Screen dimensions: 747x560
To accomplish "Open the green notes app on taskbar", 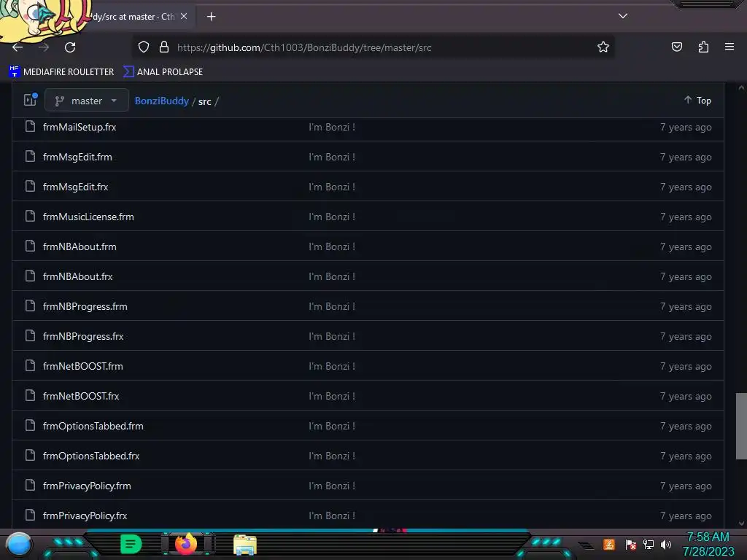I will 131,544.
